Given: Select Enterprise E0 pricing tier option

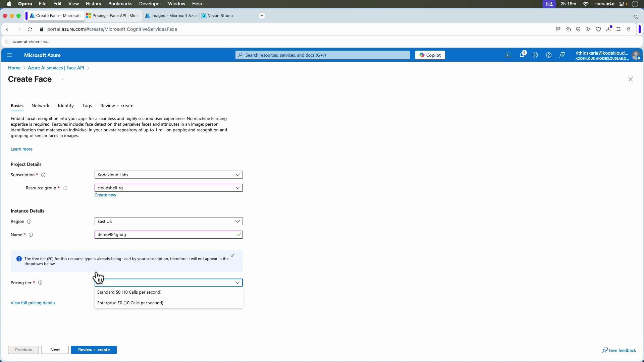Looking at the screenshot, I should point(169,303).
